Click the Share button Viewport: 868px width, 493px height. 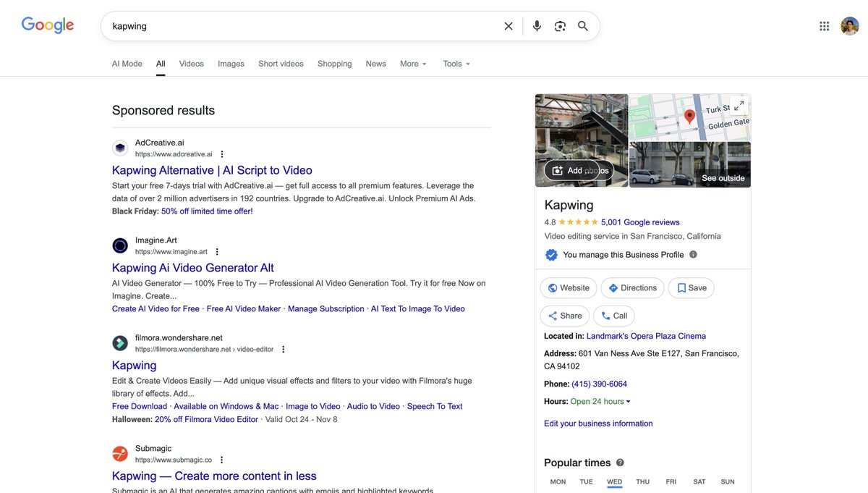565,316
